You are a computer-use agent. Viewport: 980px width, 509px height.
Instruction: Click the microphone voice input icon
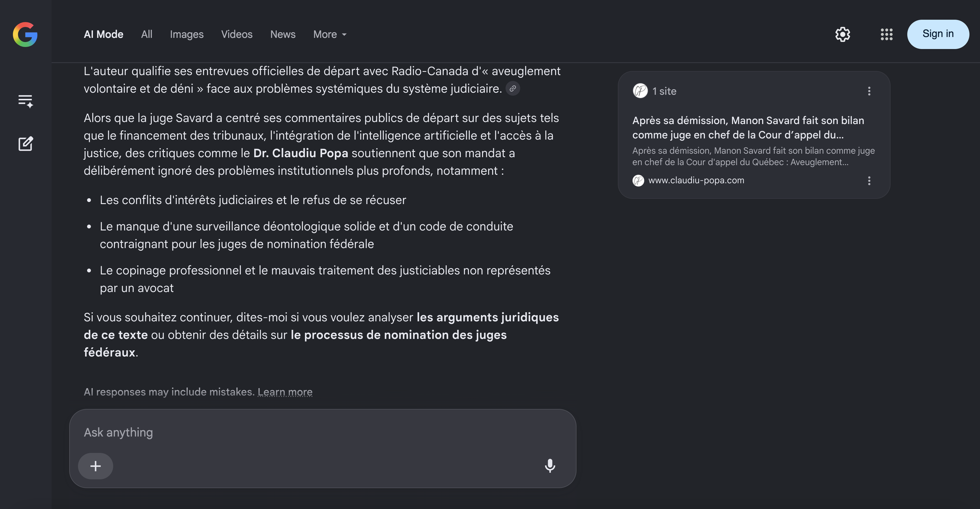550,466
